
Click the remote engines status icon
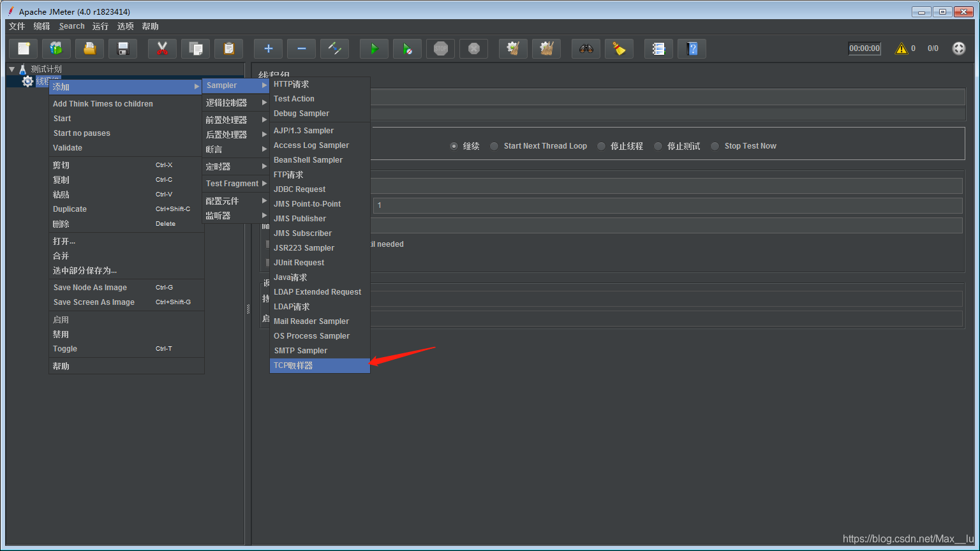(959, 48)
